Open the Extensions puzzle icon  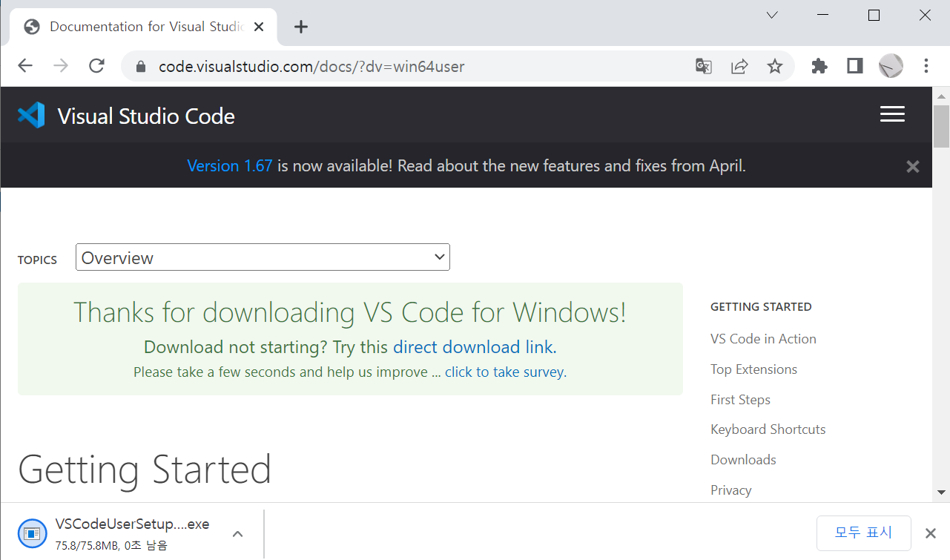click(x=819, y=66)
